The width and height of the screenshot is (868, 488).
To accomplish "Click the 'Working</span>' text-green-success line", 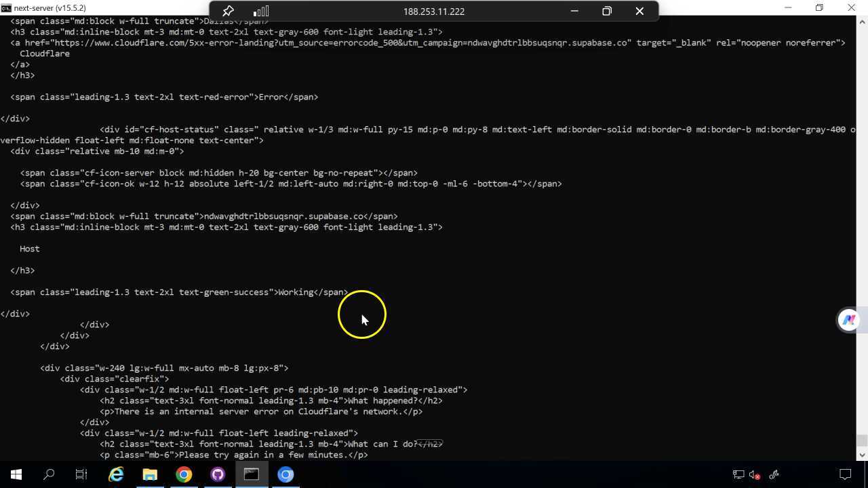I will pos(179,292).
